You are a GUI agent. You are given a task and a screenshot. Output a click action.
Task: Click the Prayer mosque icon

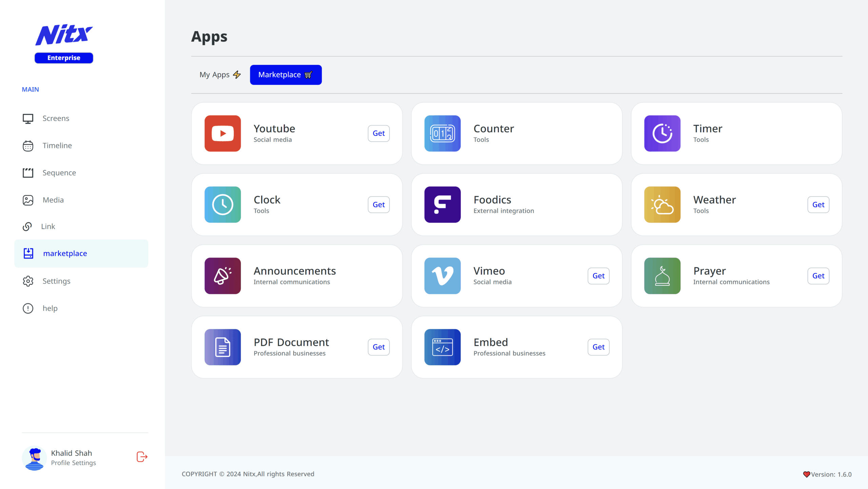[662, 276]
